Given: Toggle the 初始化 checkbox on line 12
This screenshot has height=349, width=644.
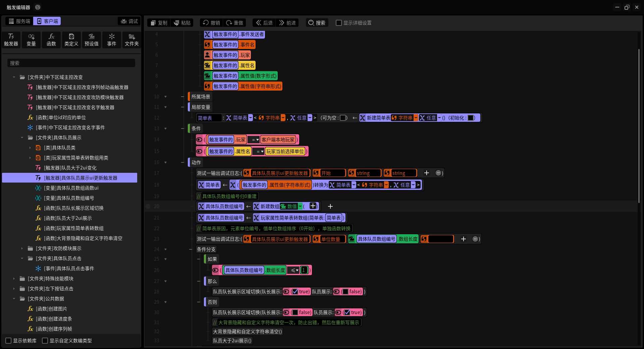Looking at the screenshot, I should point(471,118).
